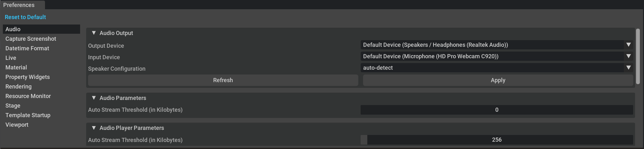
Task: Select Rendering in the sidebar
Action: [19, 87]
